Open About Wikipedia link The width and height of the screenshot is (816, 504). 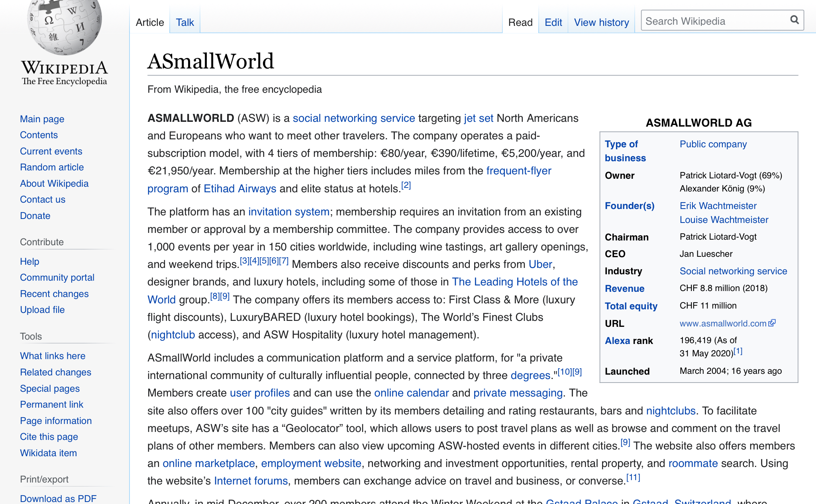(x=54, y=184)
